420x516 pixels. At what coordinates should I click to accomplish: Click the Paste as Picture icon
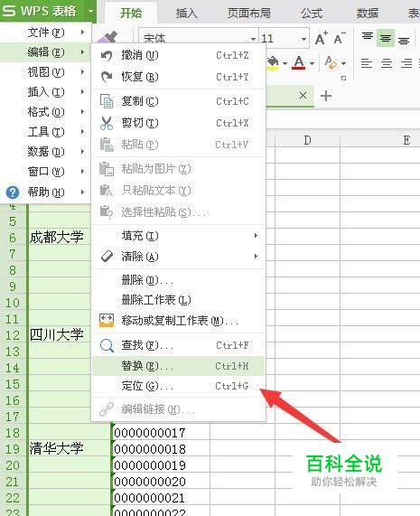pos(107,169)
